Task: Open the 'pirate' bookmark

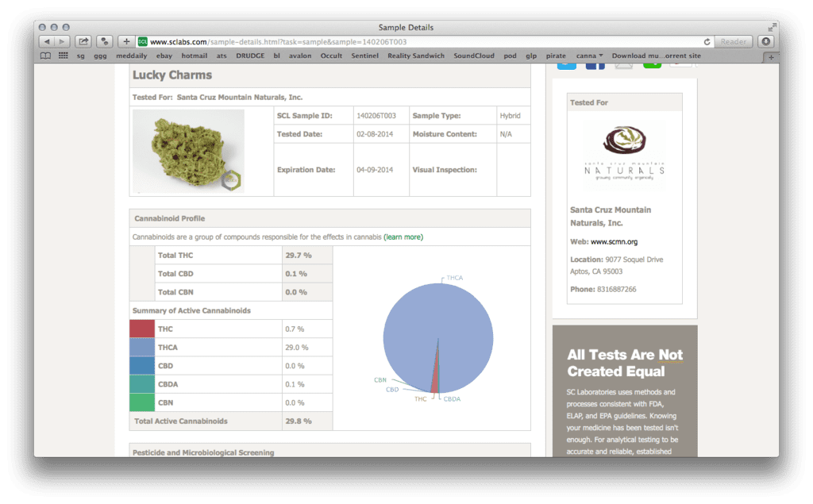Action: pos(556,56)
